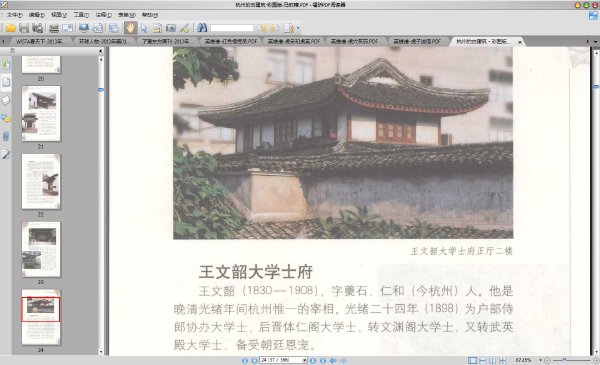Click the Open file folder icon

10,28
